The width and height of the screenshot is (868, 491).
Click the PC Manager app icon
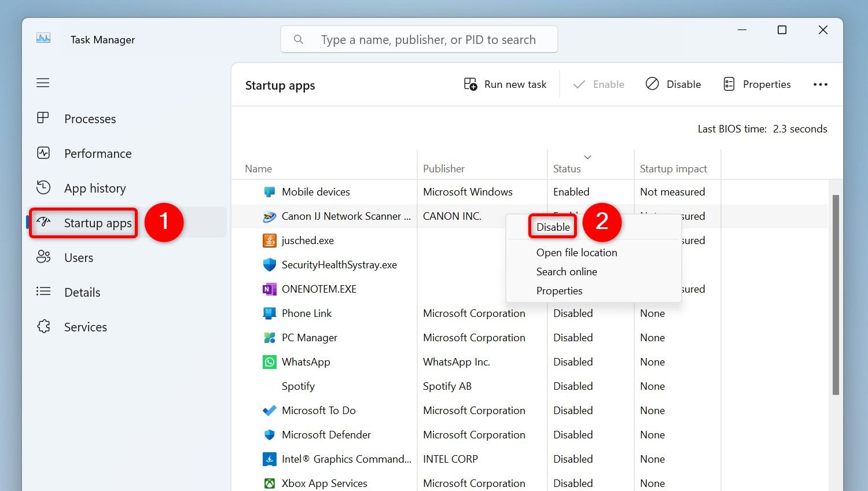click(x=270, y=338)
